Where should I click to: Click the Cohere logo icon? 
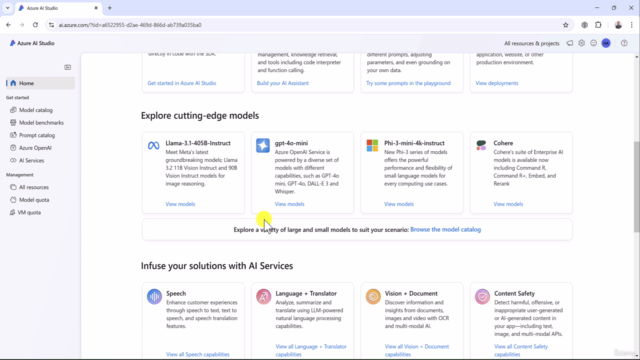tap(481, 145)
